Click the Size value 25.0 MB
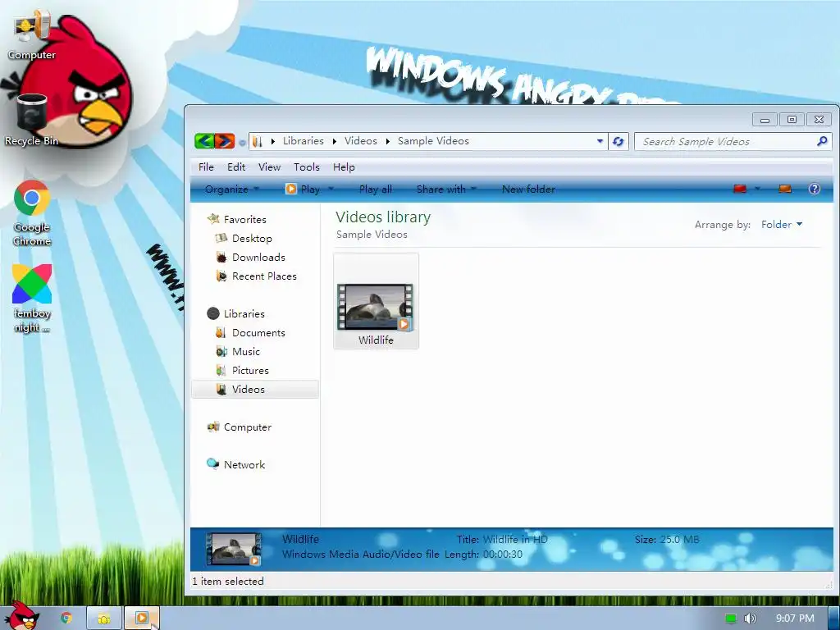The width and height of the screenshot is (840, 630). [x=679, y=540]
